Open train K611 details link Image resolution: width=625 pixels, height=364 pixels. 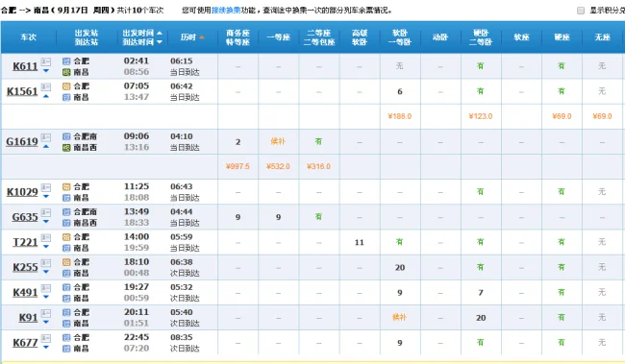[x=25, y=66]
